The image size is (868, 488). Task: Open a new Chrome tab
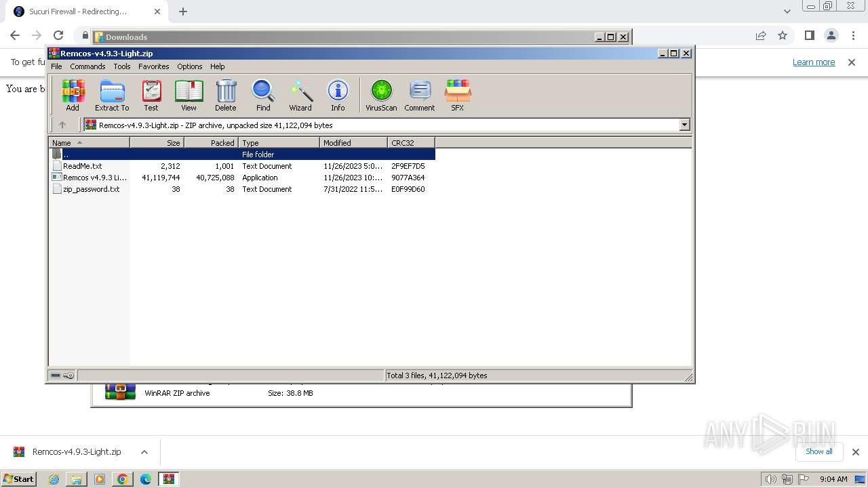[x=183, y=12]
